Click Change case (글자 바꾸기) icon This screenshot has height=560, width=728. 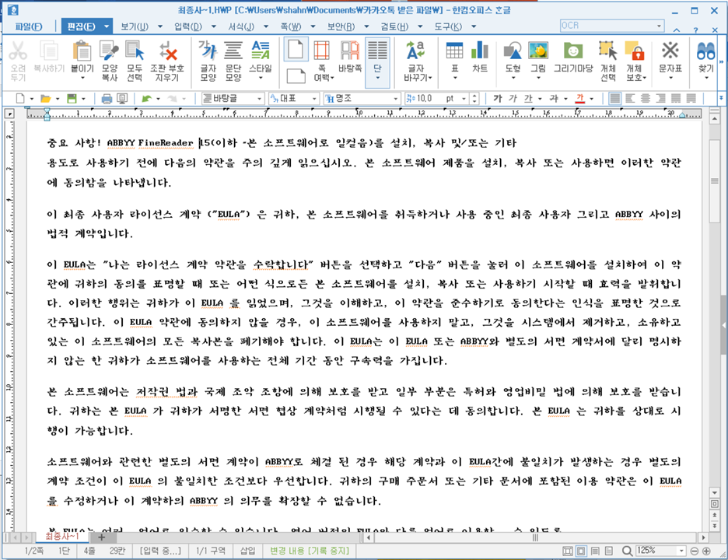(415, 51)
